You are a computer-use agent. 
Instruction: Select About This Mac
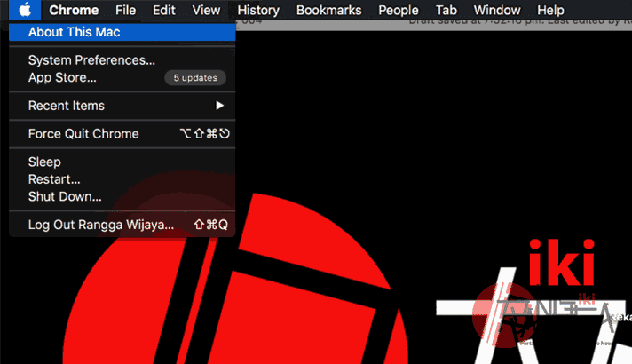click(x=122, y=32)
